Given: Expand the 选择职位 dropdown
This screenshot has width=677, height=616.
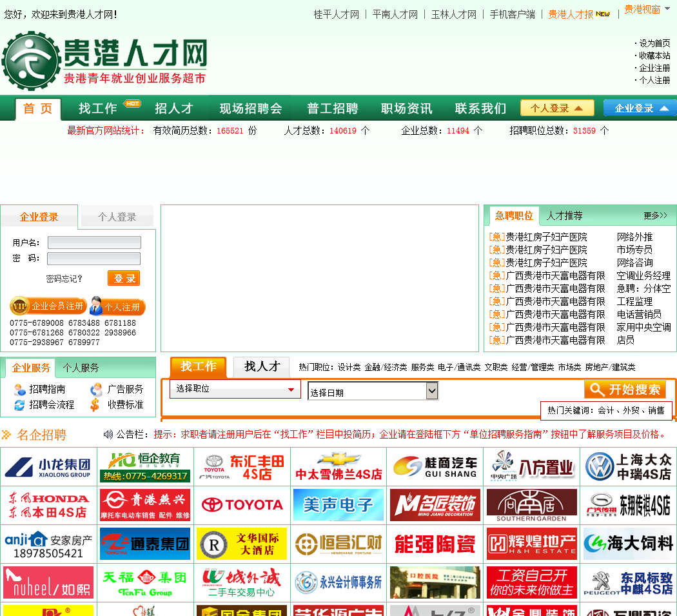Looking at the screenshot, I should (235, 389).
